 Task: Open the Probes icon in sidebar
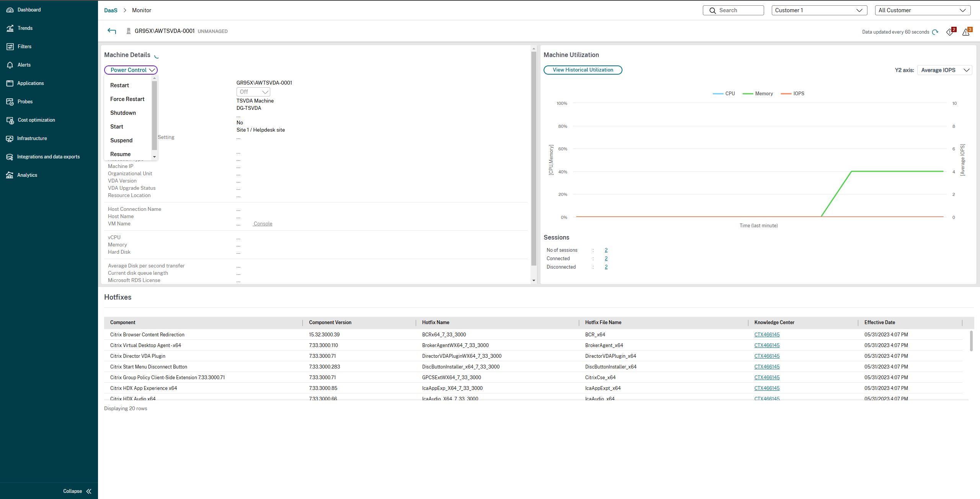click(x=10, y=102)
